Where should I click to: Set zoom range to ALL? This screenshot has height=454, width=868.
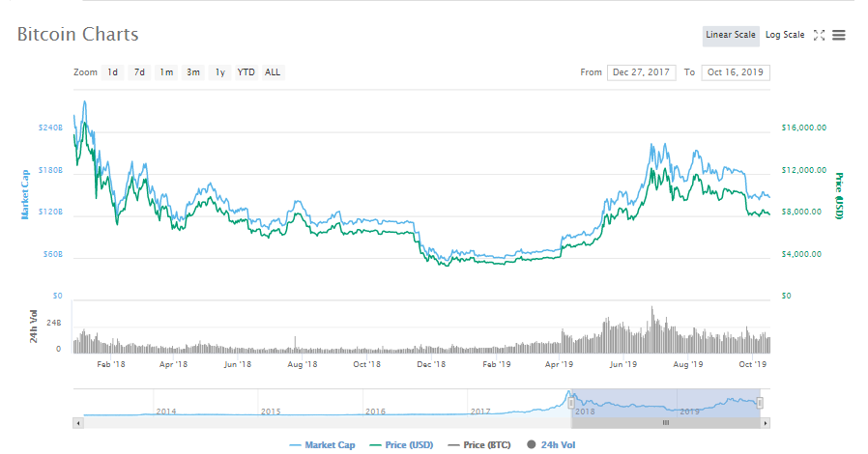[x=273, y=72]
